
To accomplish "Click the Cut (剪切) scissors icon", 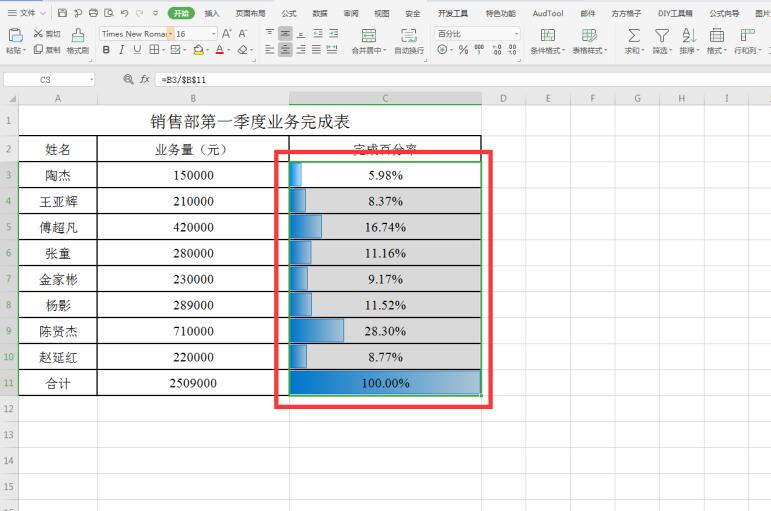I will [x=38, y=33].
